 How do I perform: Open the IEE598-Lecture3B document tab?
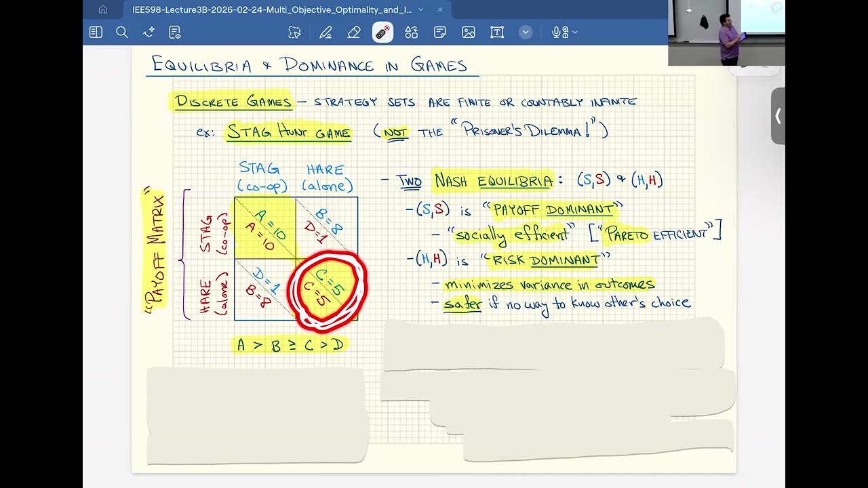click(271, 9)
